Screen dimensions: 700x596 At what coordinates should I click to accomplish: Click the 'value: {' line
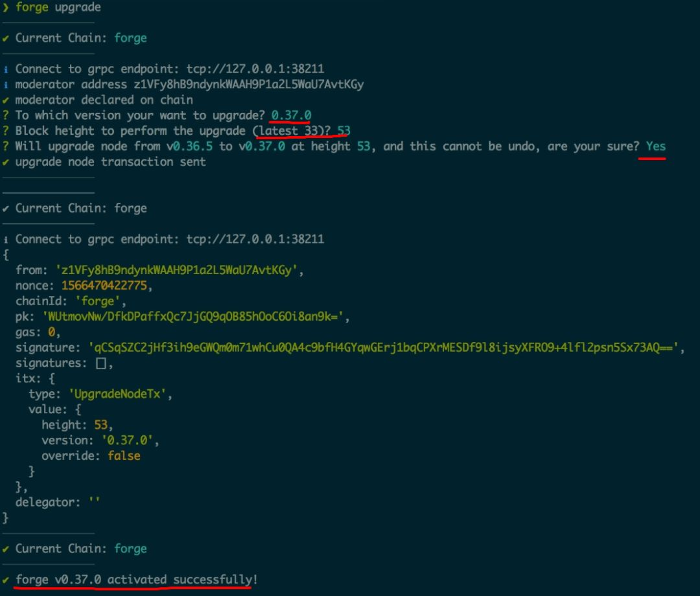(x=55, y=409)
